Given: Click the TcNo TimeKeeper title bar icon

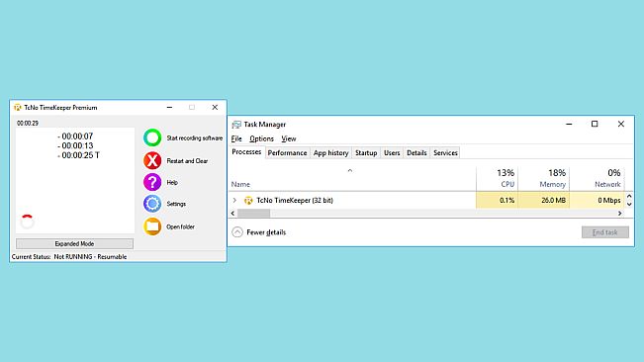Looking at the screenshot, I should pos(17,108).
